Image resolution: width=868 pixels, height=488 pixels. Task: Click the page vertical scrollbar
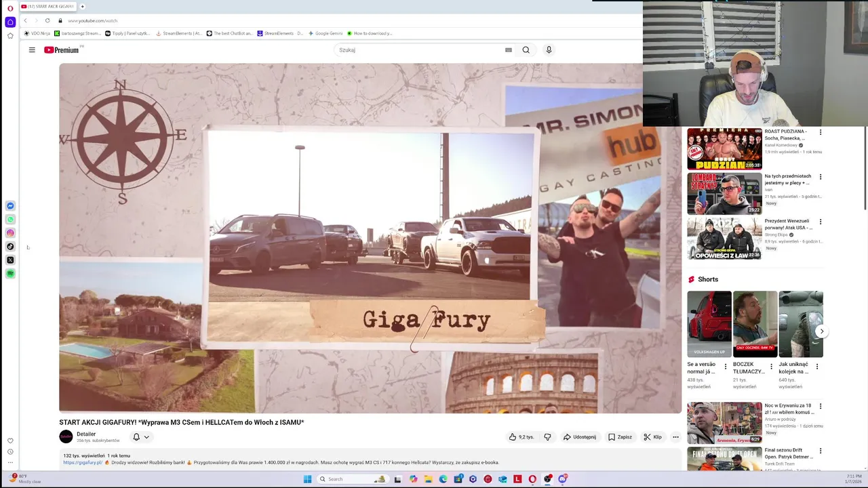coord(865,169)
